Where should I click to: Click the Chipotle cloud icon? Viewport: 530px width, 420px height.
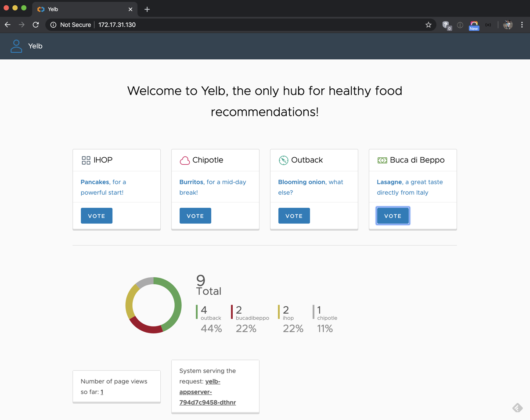(x=185, y=160)
